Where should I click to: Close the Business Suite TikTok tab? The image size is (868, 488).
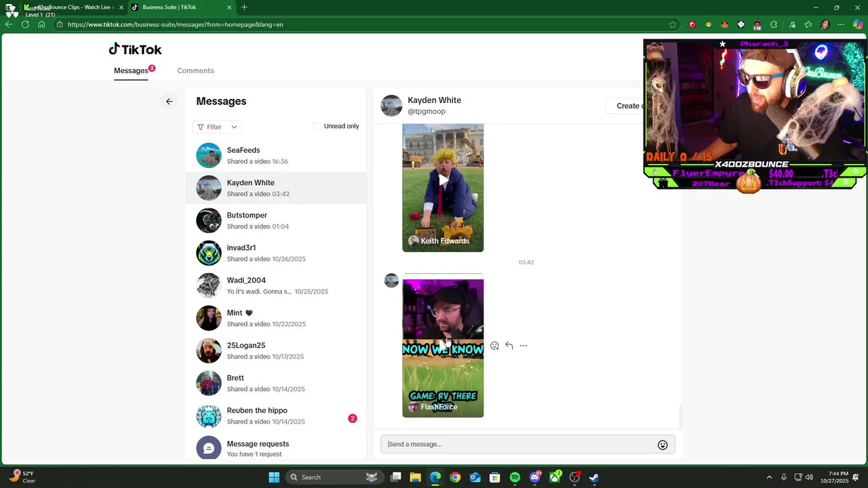(229, 7)
